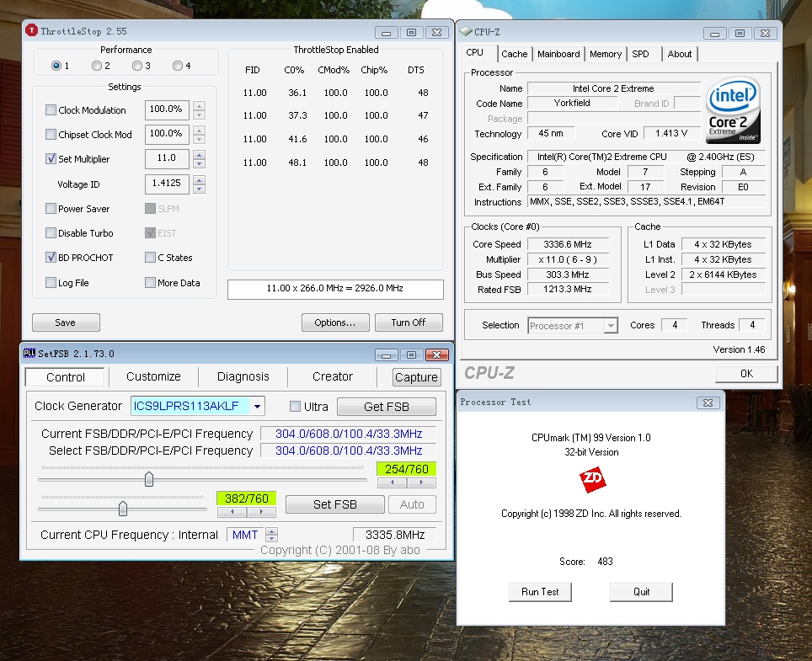Close the SetFSB window
Image resolution: width=812 pixels, height=661 pixels.
click(x=436, y=354)
